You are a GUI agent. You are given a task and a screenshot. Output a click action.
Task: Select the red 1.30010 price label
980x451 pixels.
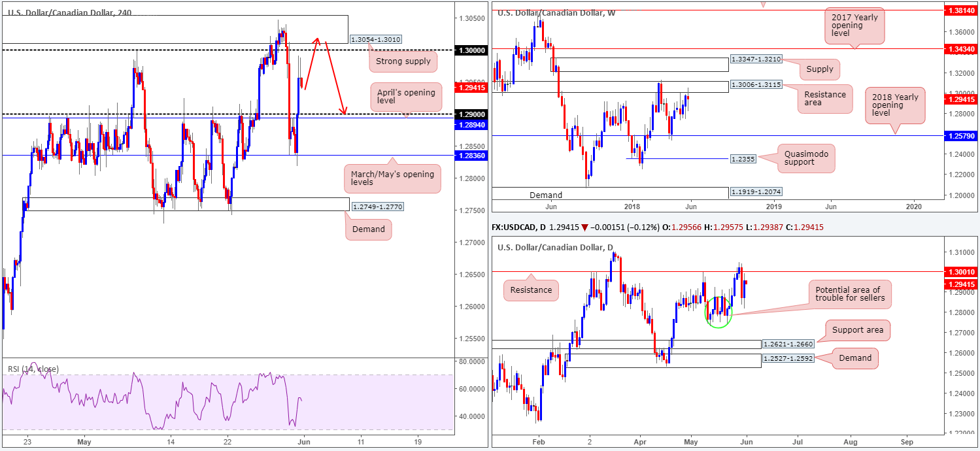click(962, 271)
